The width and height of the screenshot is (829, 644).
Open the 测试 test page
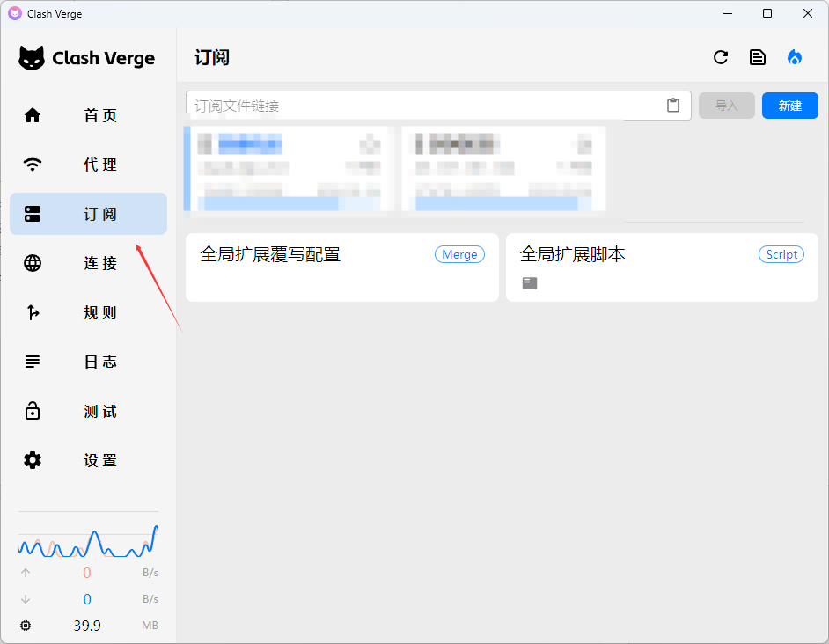tap(88, 411)
